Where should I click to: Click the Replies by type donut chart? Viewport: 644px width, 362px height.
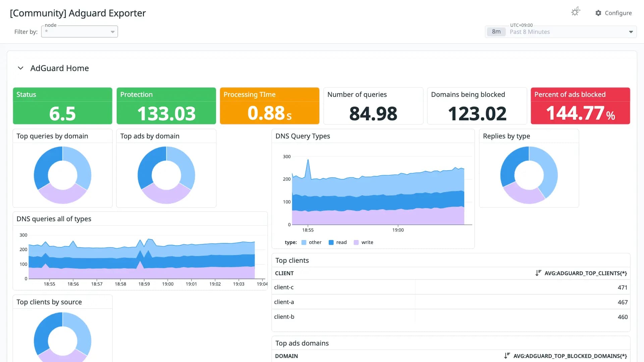coord(529,175)
